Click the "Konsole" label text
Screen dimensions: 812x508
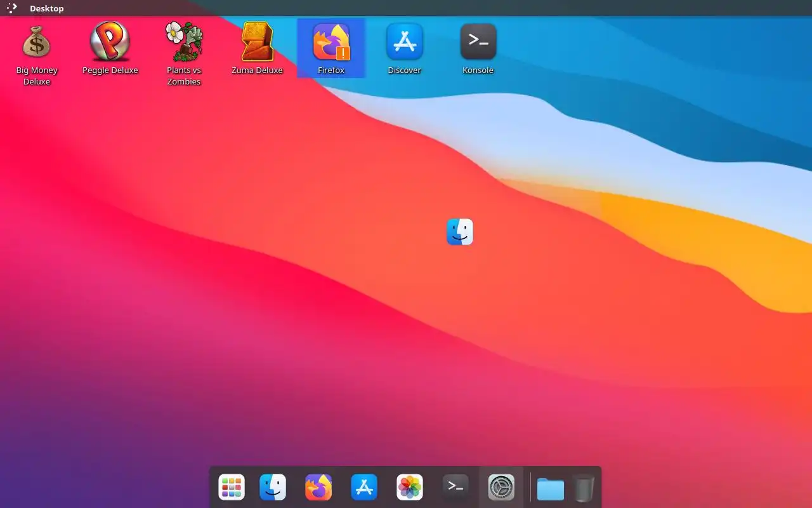(x=478, y=70)
